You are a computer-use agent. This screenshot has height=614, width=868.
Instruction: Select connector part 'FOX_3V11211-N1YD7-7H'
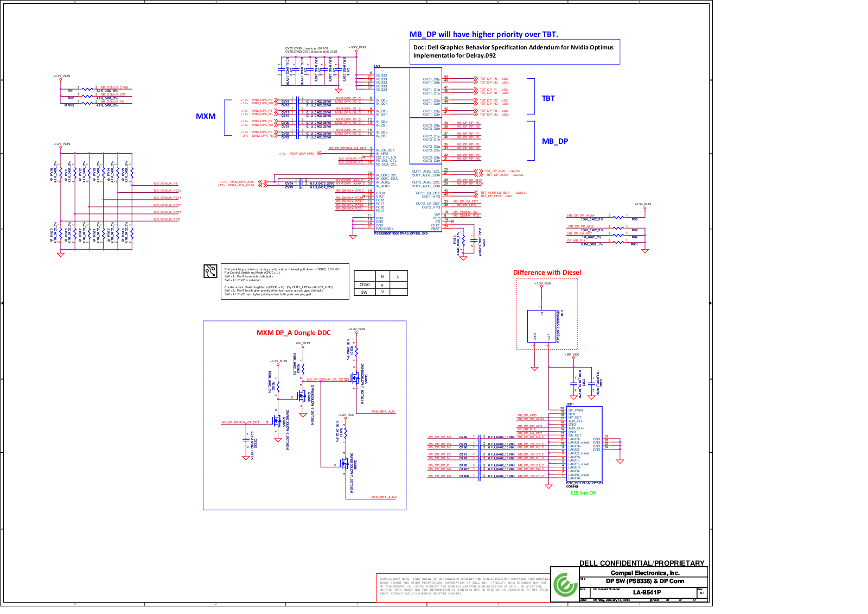click(584, 483)
